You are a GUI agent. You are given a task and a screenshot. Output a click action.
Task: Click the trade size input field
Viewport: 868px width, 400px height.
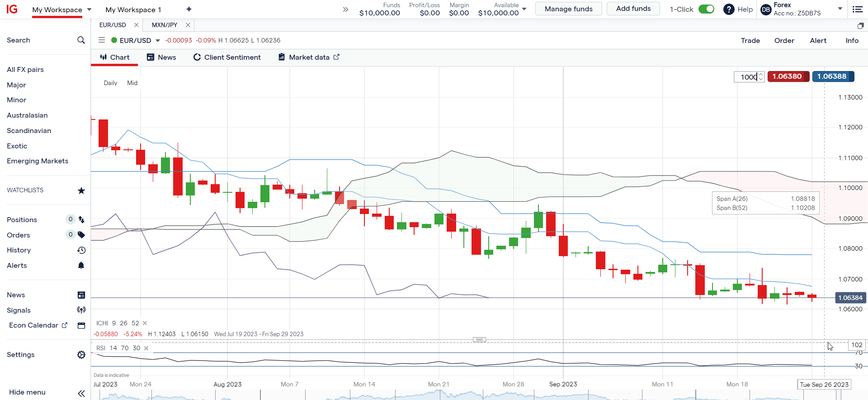(x=747, y=77)
